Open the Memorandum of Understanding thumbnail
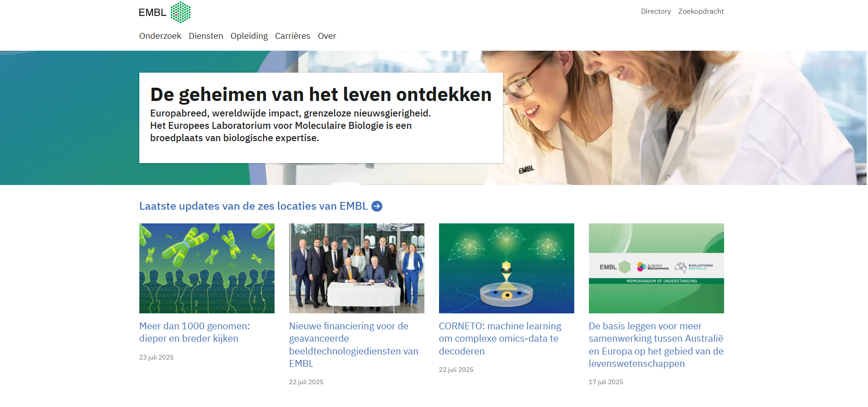 [656, 268]
